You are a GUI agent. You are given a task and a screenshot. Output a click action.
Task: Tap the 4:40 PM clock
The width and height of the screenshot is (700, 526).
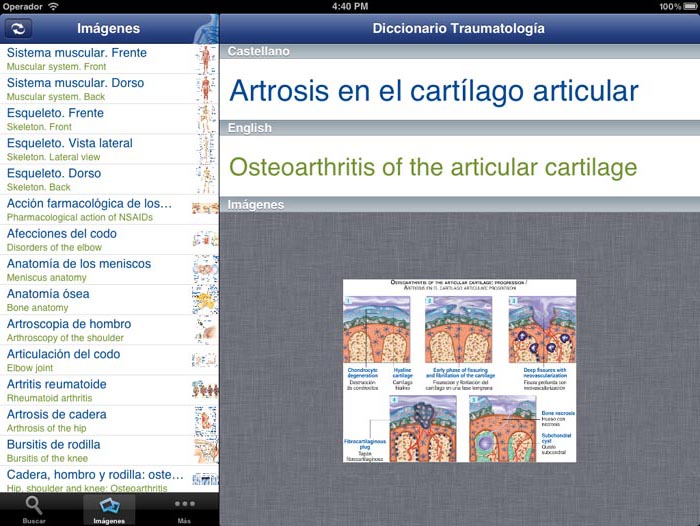pos(350,6)
